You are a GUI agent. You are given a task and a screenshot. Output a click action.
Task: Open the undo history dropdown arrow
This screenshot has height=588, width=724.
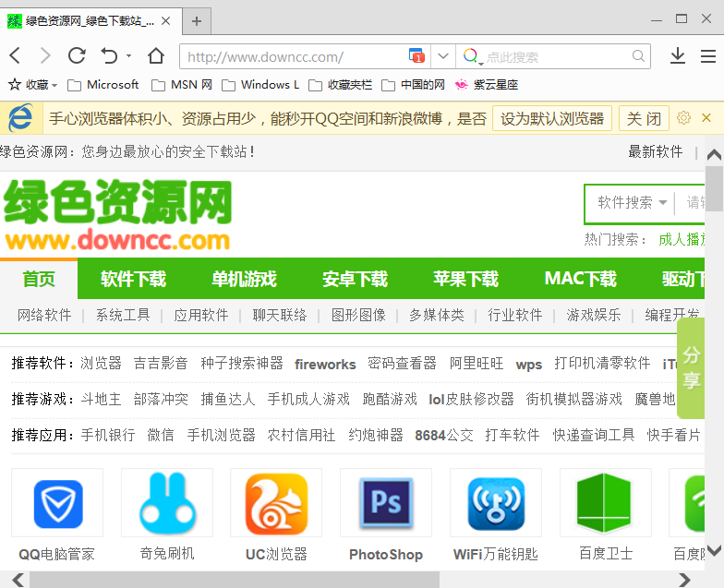(129, 55)
